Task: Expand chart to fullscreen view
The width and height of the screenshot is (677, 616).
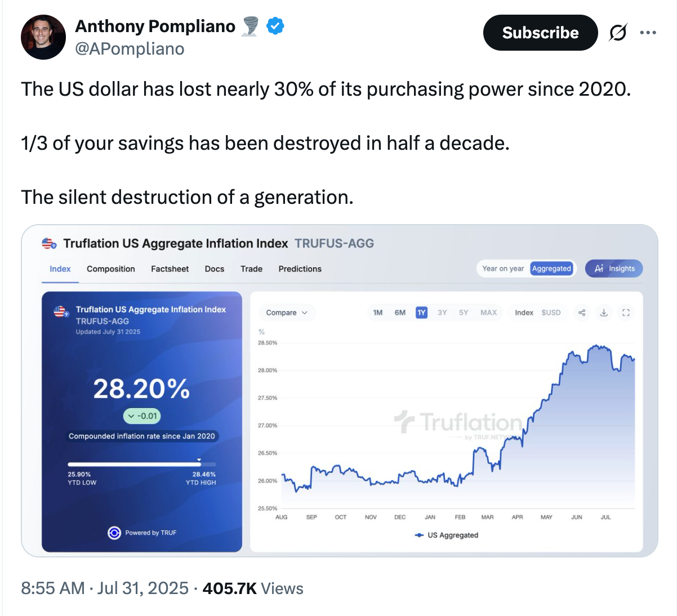Action: pos(626,313)
